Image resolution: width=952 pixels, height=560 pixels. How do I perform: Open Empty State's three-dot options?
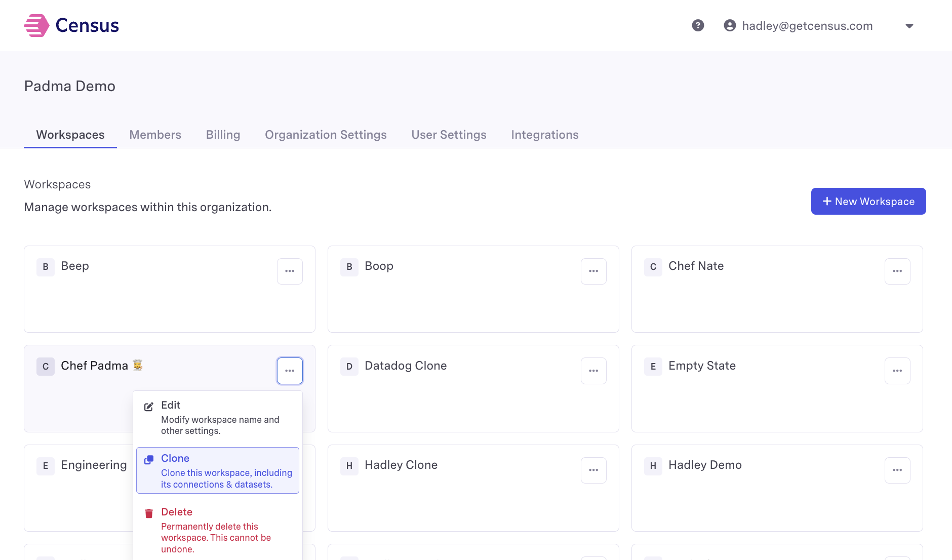point(897,371)
